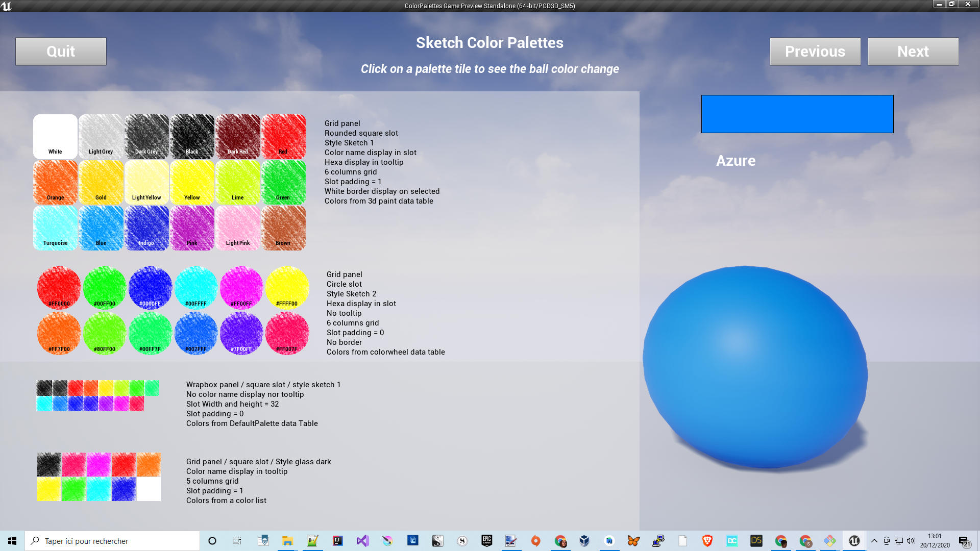Open File Explorer from the taskbar
Image resolution: width=980 pixels, height=551 pixels.
[x=287, y=541]
